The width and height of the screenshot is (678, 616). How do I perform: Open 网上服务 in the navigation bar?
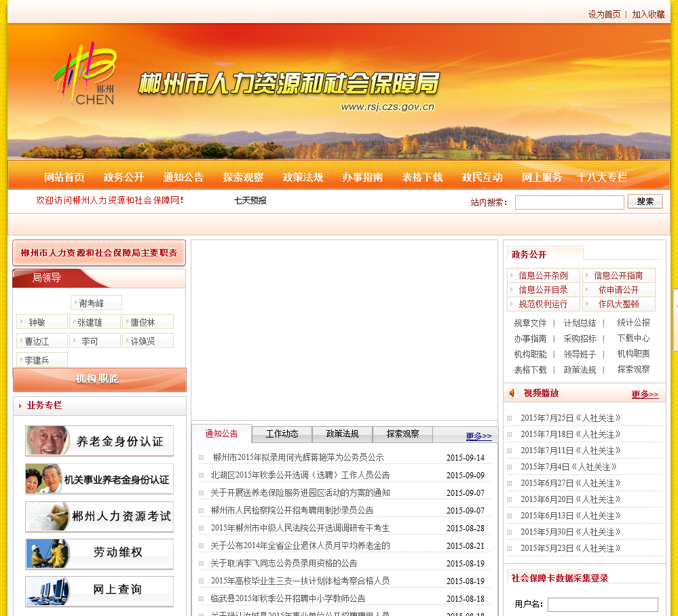pyautogui.click(x=542, y=177)
